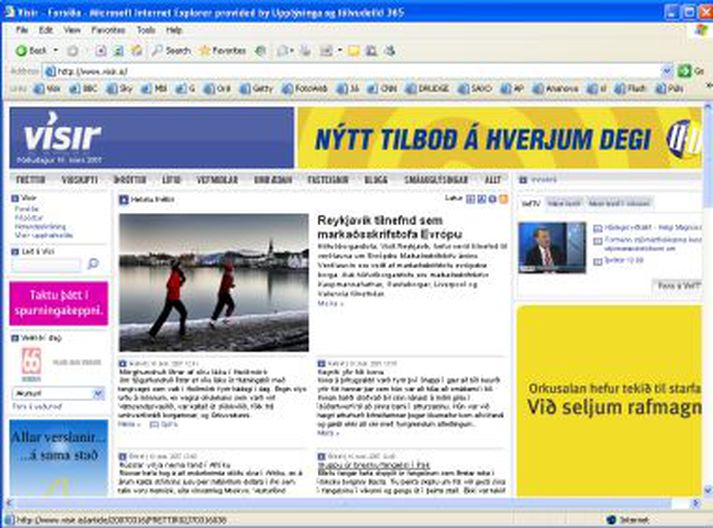The width and height of the screenshot is (713, 528).
Task: Click the visir logo in the header
Action: point(62,133)
